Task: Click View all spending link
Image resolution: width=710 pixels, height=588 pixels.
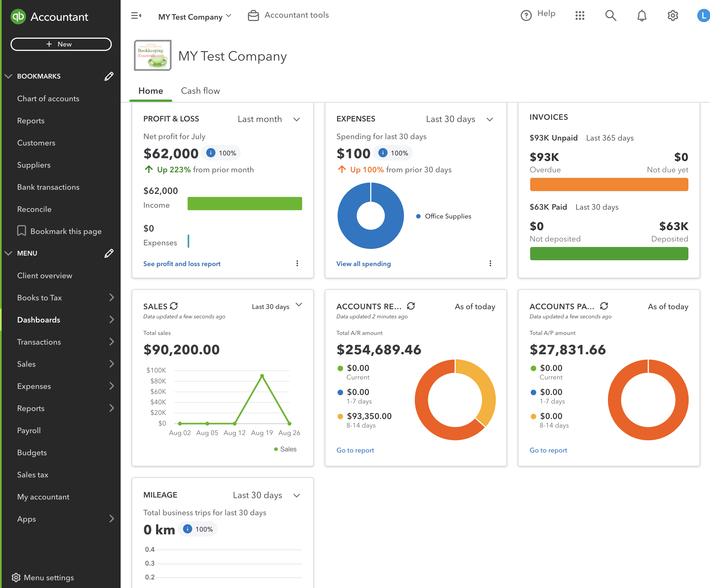Action: 364,264
